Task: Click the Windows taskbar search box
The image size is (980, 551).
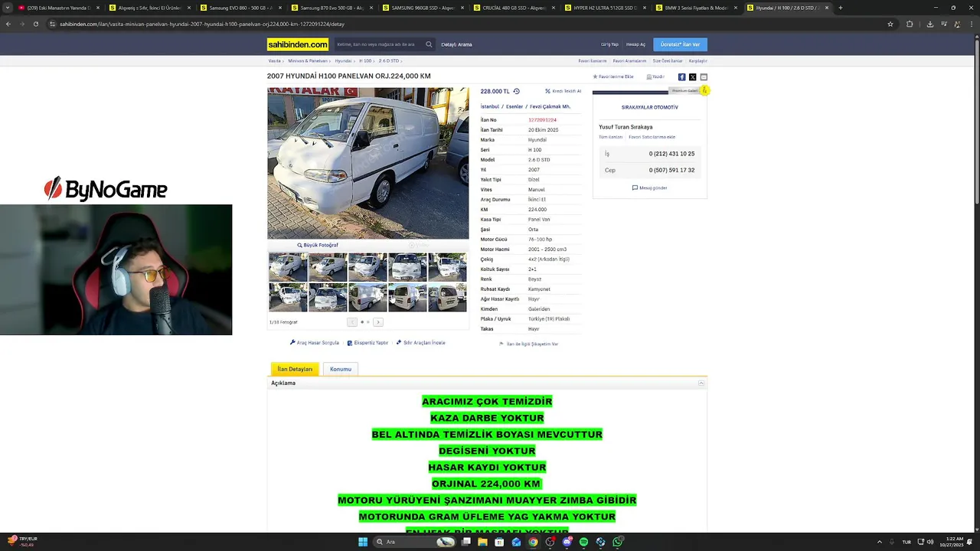Action: click(413, 542)
